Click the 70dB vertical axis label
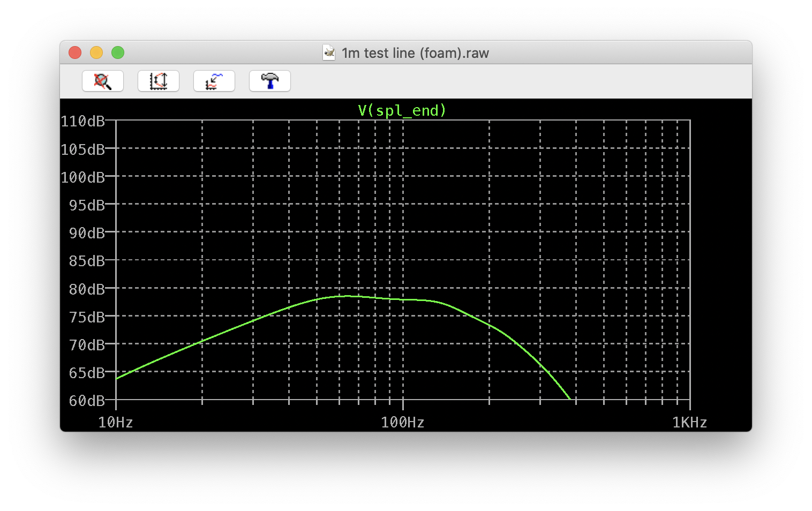The width and height of the screenshot is (812, 511). click(x=87, y=345)
